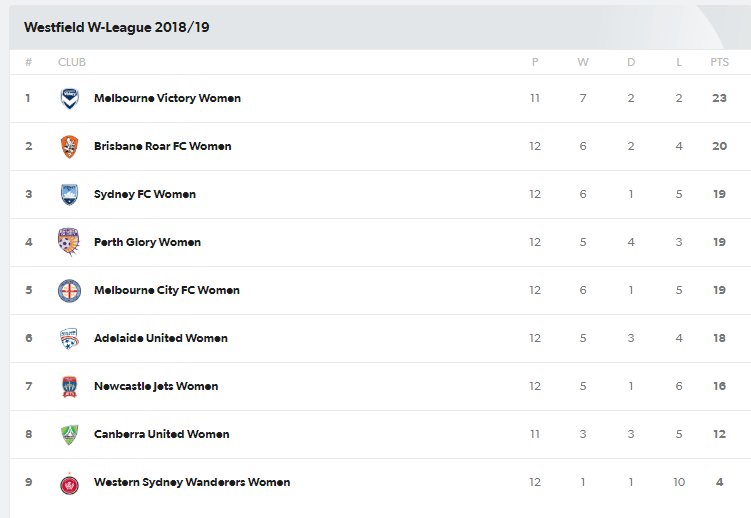Select the Adelaide United Women team name
The width and height of the screenshot is (751, 518).
[160, 338]
